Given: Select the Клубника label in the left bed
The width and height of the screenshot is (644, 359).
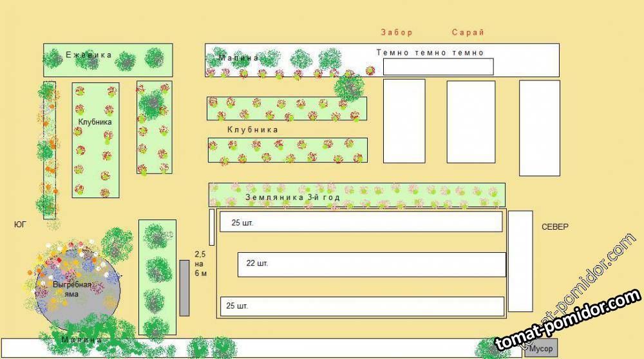Looking at the screenshot, I should [x=95, y=122].
